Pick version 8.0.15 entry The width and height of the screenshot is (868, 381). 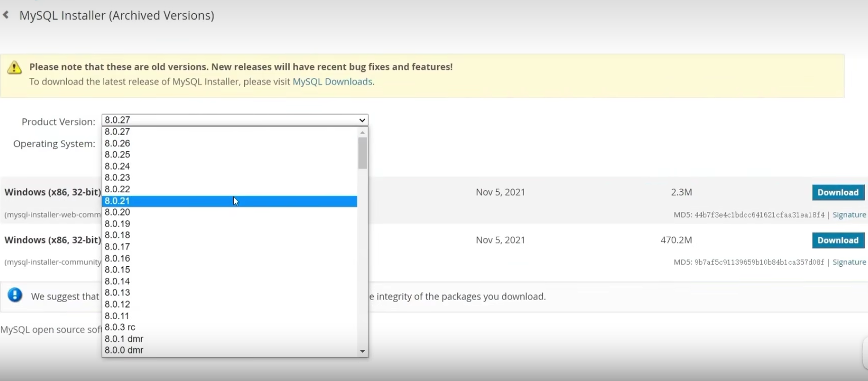pyautogui.click(x=230, y=270)
